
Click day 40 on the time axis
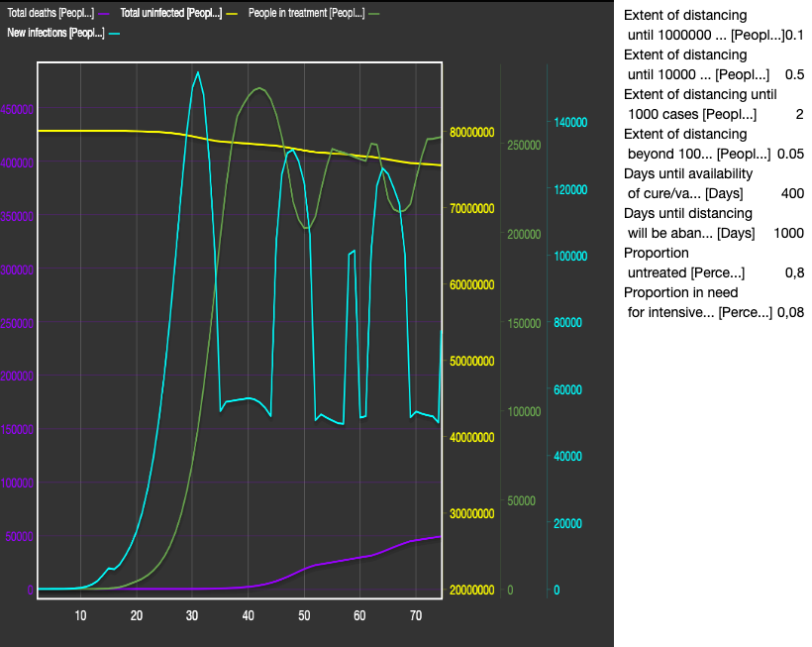248,615
